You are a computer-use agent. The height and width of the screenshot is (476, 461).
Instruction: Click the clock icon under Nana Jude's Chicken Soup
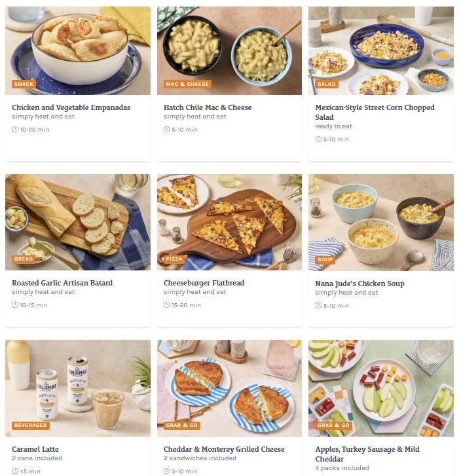tap(318, 305)
